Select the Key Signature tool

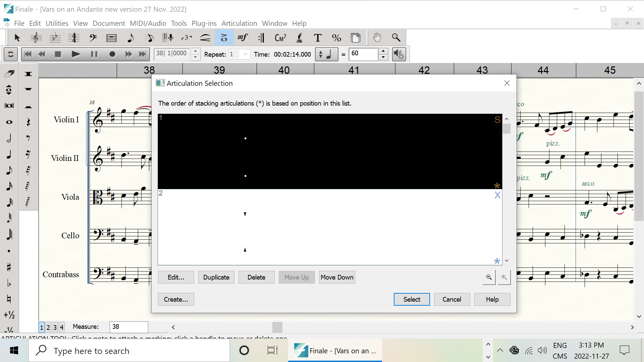coord(55,38)
